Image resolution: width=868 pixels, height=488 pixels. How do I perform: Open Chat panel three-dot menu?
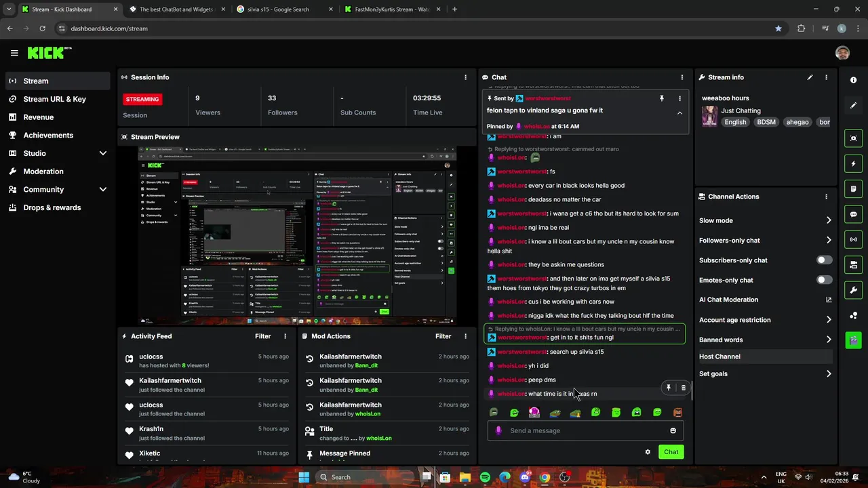(682, 77)
